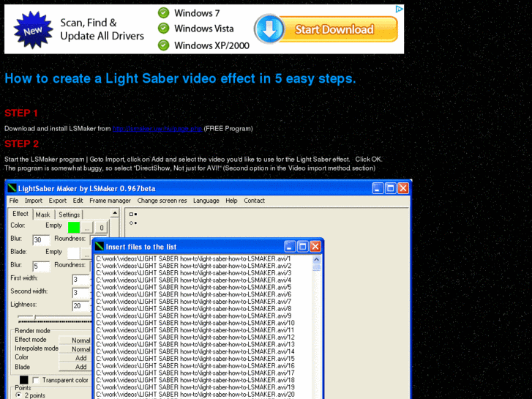Viewport: 532px width, 399px height.
Task: Close the Insert files to the list window
Action: 315,246
